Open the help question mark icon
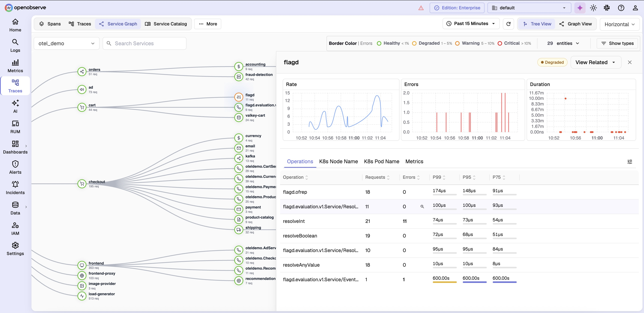 tap(621, 8)
